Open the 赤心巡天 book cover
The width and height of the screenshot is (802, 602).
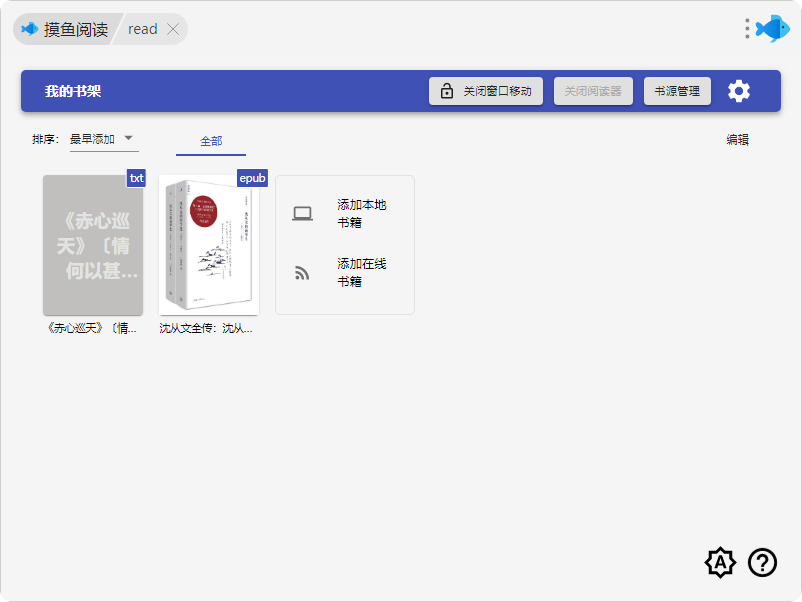point(93,245)
